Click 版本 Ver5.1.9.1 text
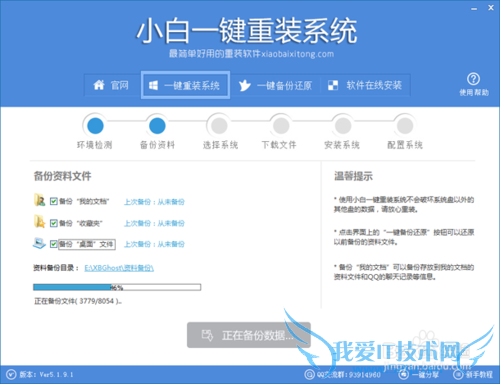 click(46, 375)
